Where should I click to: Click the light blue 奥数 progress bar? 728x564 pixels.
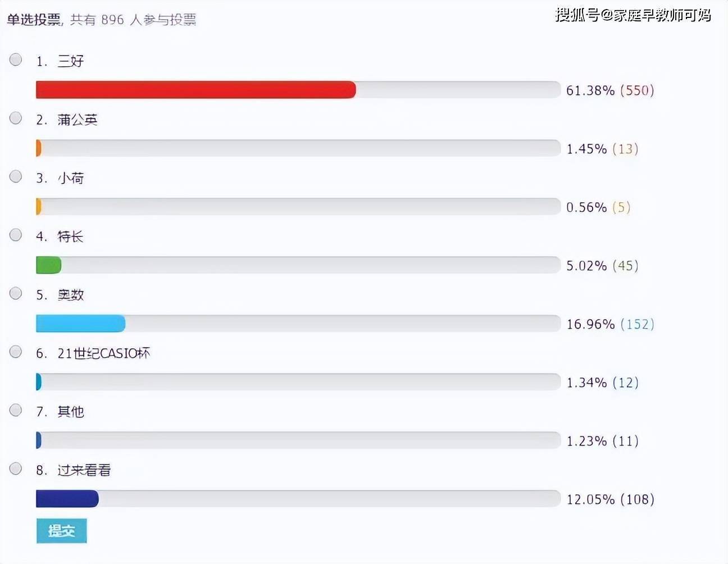coord(80,324)
